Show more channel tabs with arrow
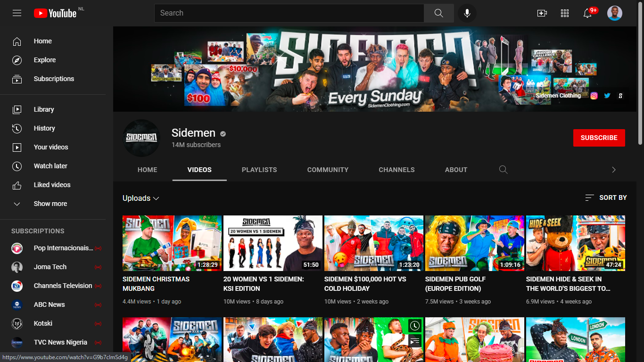Screen dimensions: 644x362 coord(614,170)
